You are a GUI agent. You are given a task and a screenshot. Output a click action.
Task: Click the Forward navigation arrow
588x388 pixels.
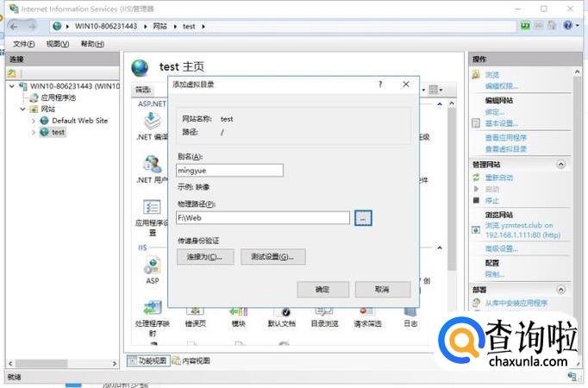32,26
